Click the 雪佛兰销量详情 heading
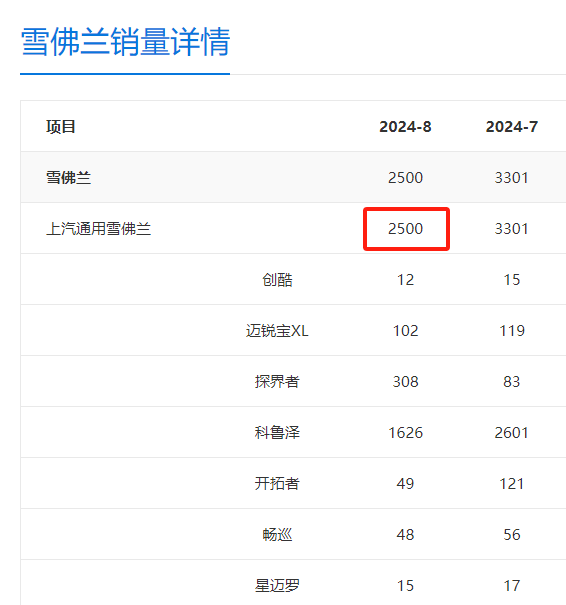566x605 pixels. tap(125, 41)
